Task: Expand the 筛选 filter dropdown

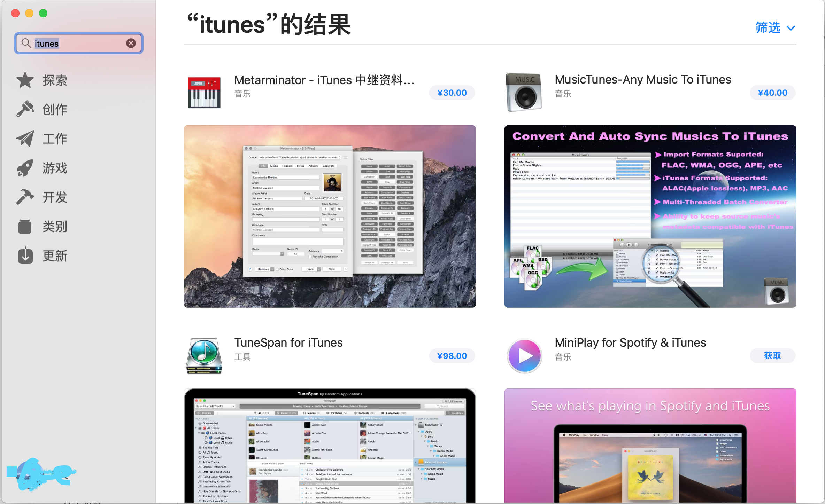Action: 775,28
